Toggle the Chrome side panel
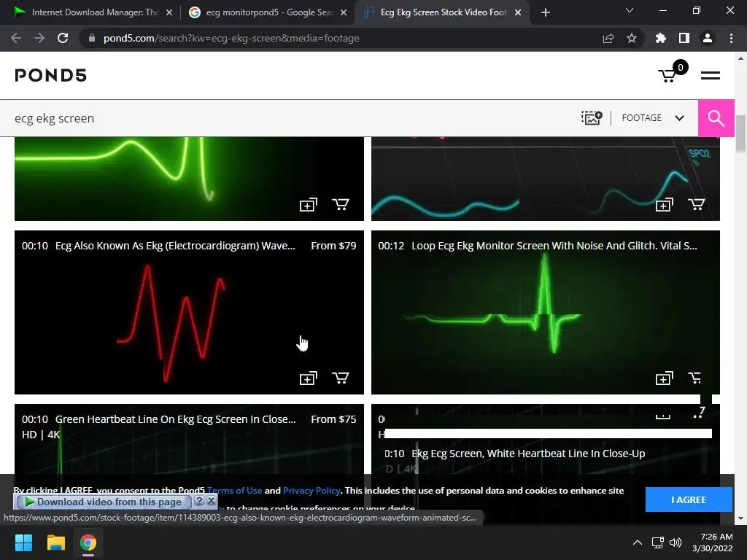747x560 pixels. tap(684, 38)
